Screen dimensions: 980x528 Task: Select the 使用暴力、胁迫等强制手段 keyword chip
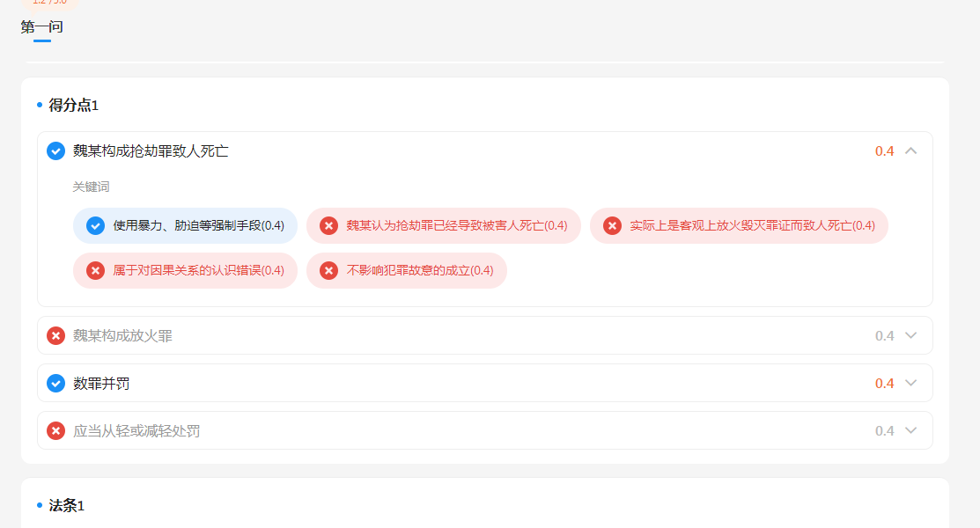[185, 225]
